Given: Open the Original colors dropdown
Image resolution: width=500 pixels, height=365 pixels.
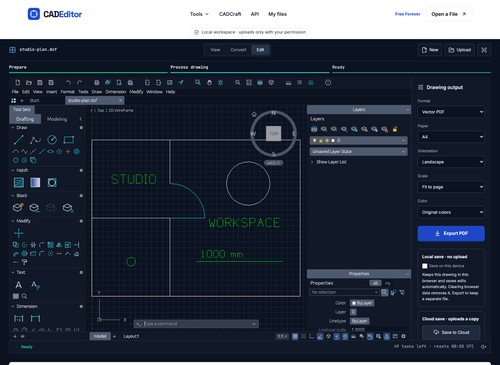Looking at the screenshot, I should pyautogui.click(x=451, y=212).
